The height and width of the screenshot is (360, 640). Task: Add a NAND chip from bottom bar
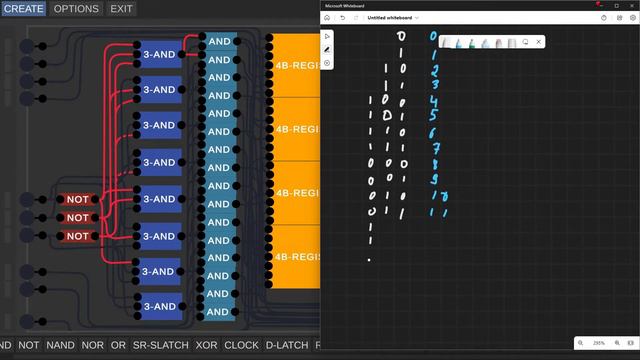[60, 345]
